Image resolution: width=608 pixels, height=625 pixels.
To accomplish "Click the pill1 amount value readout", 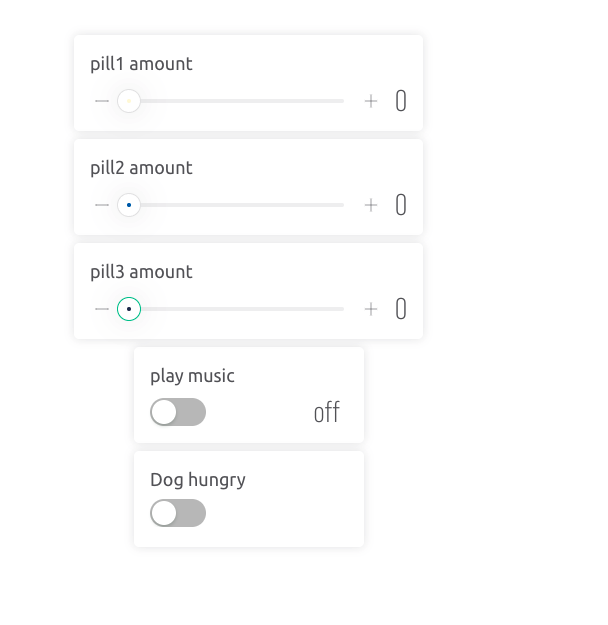I will [x=401, y=101].
